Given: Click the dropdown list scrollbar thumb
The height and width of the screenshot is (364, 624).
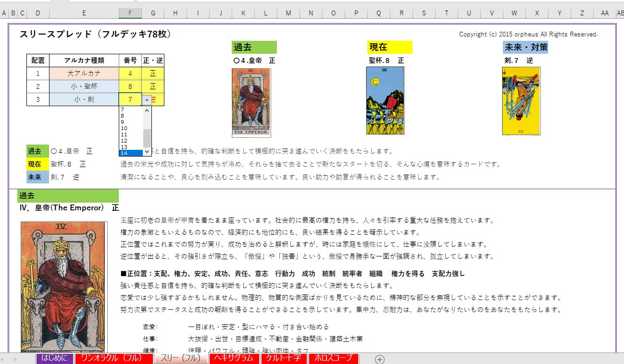Looking at the screenshot, I should 147,138.
